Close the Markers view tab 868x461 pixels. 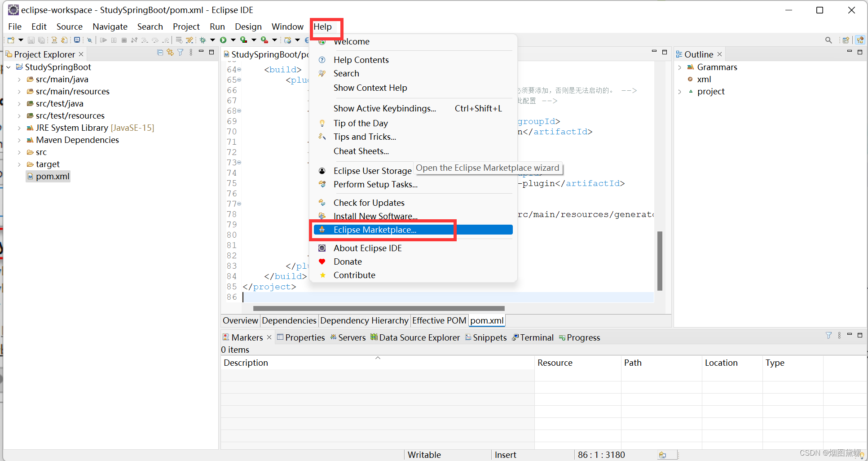269,337
